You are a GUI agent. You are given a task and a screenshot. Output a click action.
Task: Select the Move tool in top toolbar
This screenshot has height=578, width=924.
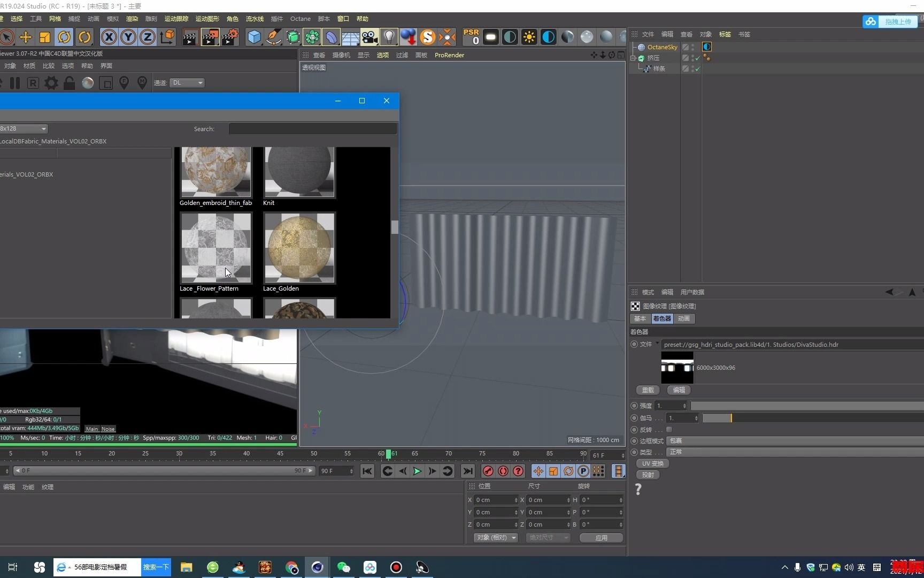pos(26,37)
